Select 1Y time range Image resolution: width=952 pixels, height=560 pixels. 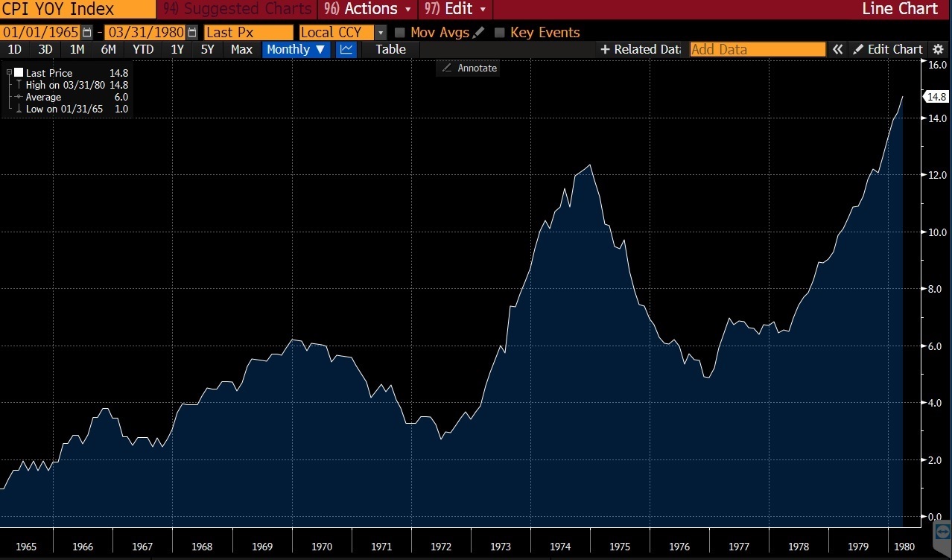click(177, 49)
